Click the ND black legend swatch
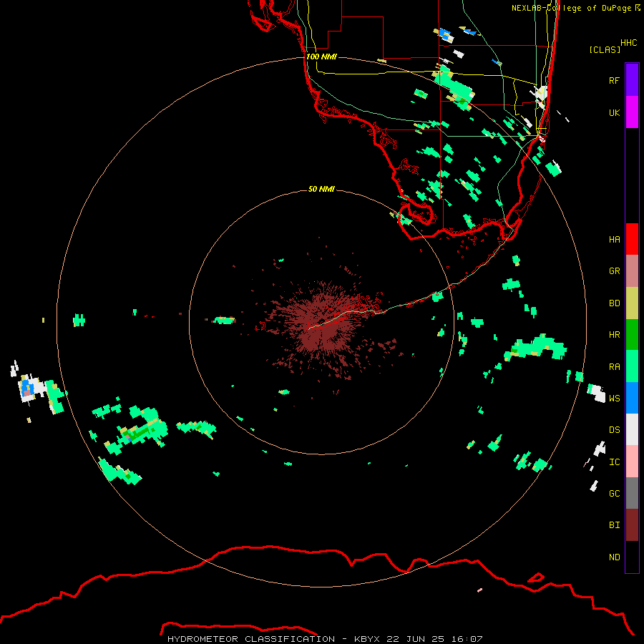644x644 pixels. pyautogui.click(x=632, y=557)
